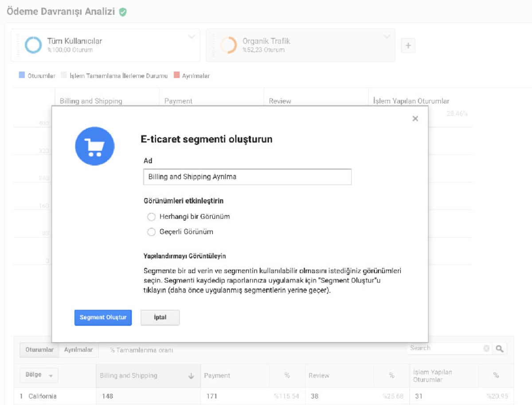The image size is (532, 405).
Task: Add a new segment with plus button
Action: 408,45
